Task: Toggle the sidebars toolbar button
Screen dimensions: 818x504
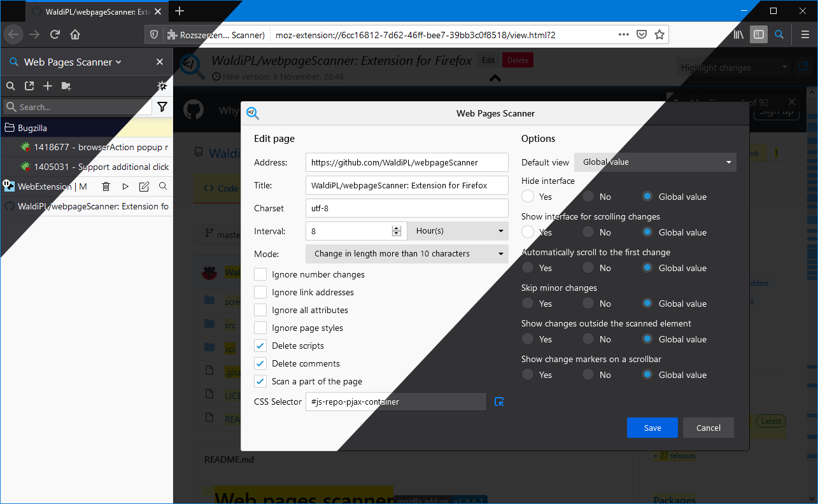Action: point(758,34)
